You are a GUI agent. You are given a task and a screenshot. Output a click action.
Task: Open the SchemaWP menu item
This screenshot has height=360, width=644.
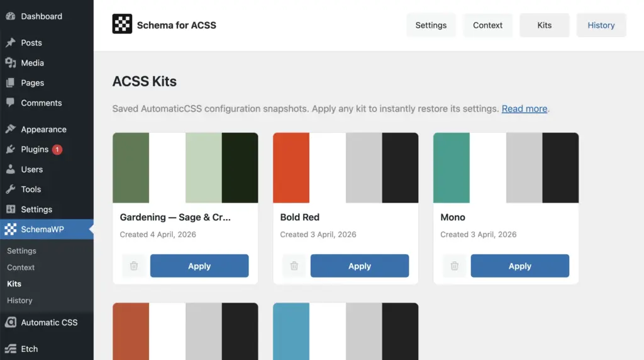click(47, 229)
